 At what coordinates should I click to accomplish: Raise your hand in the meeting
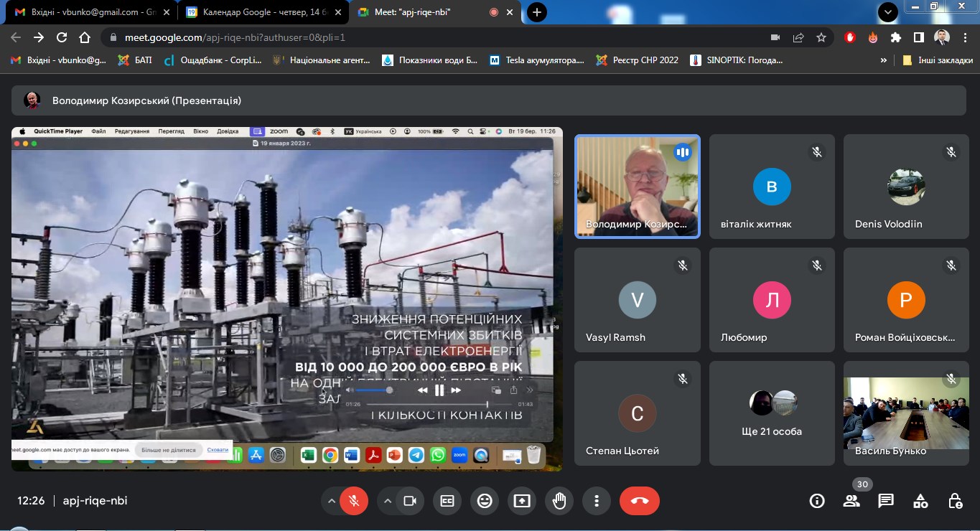tap(559, 501)
